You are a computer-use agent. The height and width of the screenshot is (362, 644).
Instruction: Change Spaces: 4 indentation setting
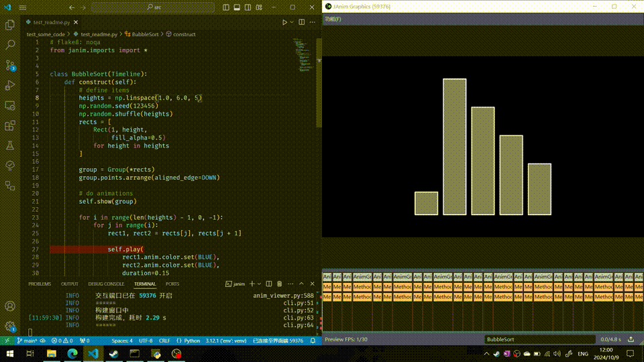click(122, 341)
